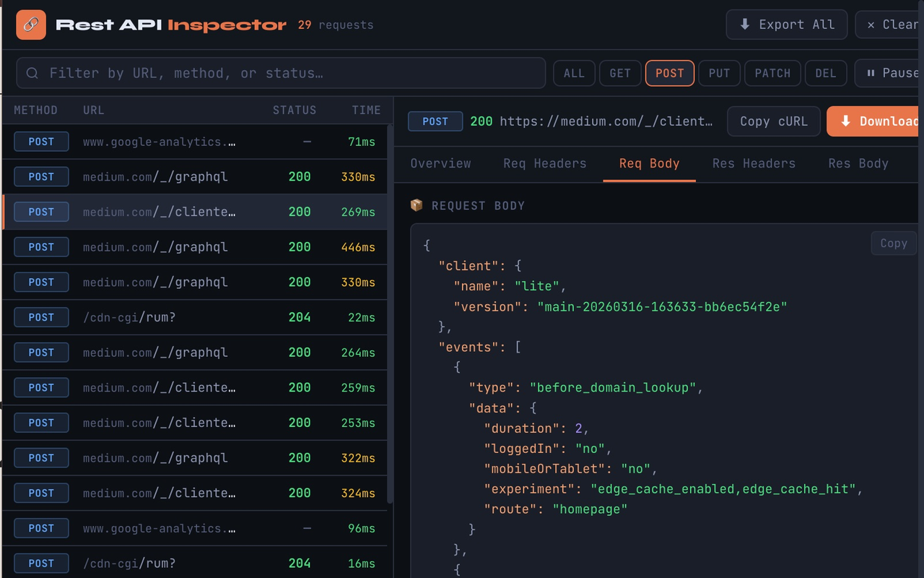Toggle the POST method filter

(x=669, y=73)
